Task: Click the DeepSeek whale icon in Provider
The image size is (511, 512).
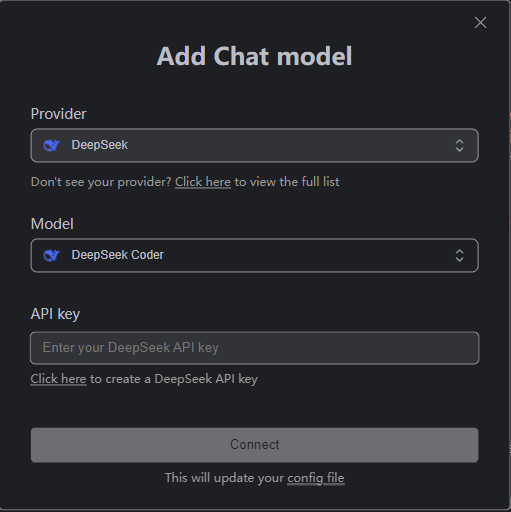Action: tap(51, 145)
